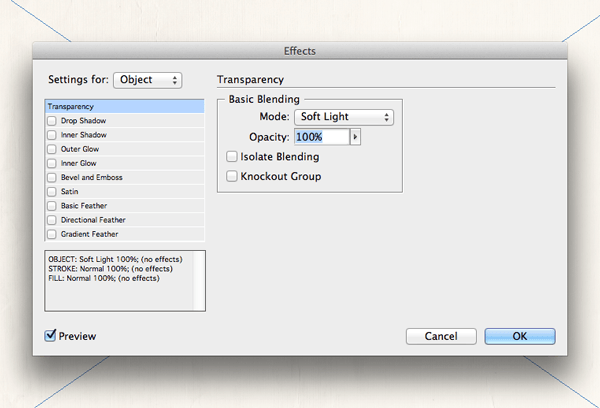Click the Effects dialog title bar
Image resolution: width=600 pixels, height=408 pixels.
(300, 51)
